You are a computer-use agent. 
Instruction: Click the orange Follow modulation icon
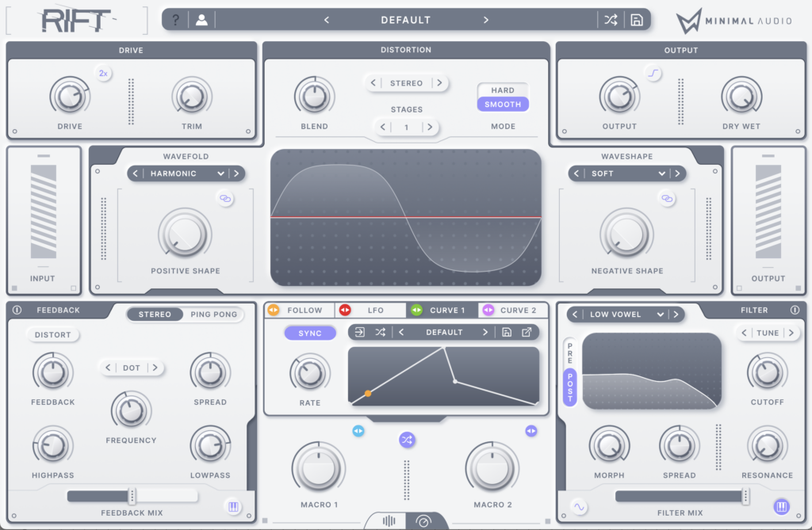tap(274, 310)
